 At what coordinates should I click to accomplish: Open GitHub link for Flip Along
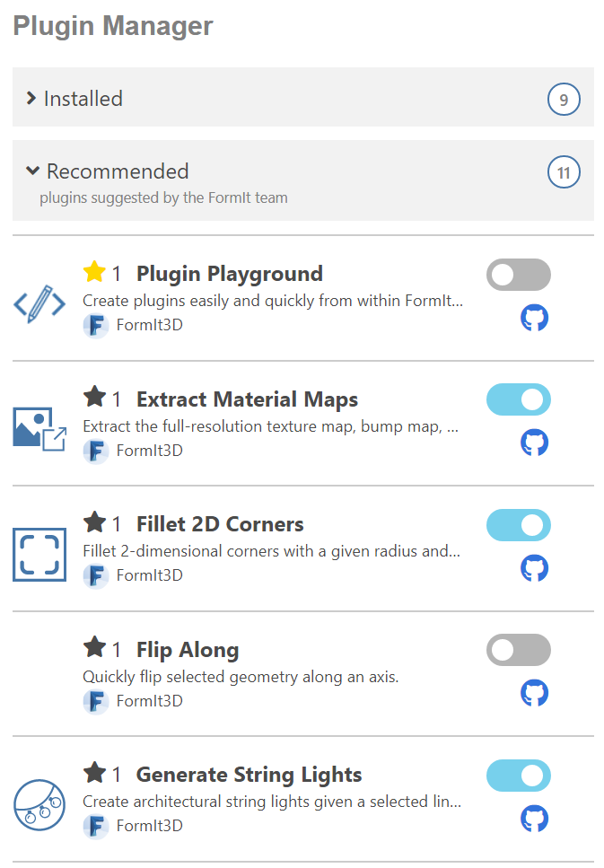point(534,693)
